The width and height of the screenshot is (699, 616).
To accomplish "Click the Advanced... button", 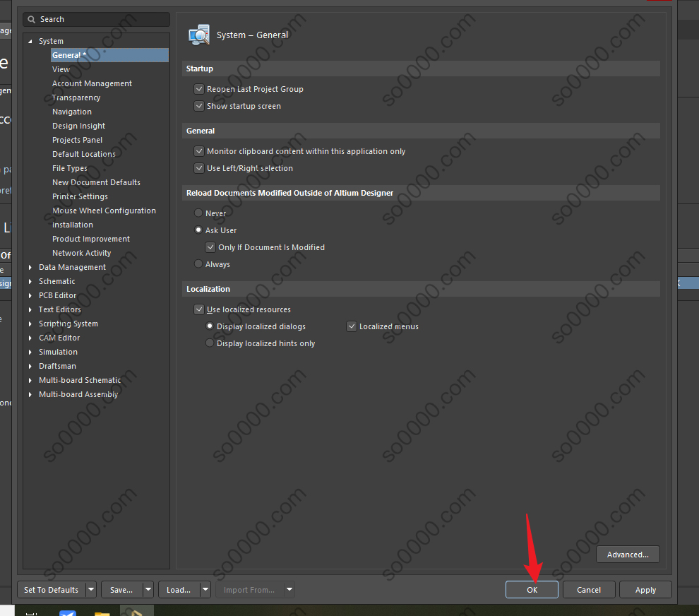I will point(628,555).
